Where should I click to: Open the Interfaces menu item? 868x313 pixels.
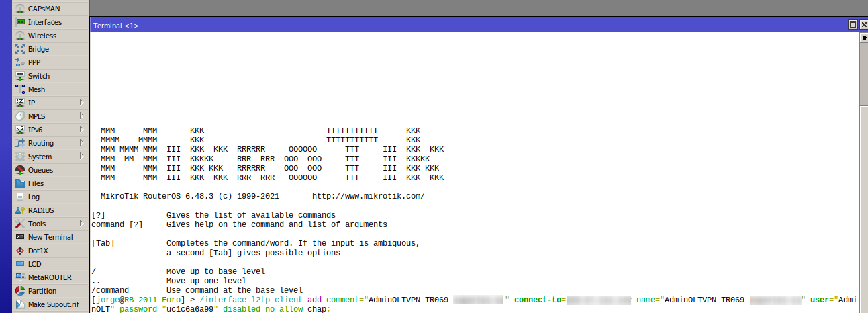(x=44, y=22)
